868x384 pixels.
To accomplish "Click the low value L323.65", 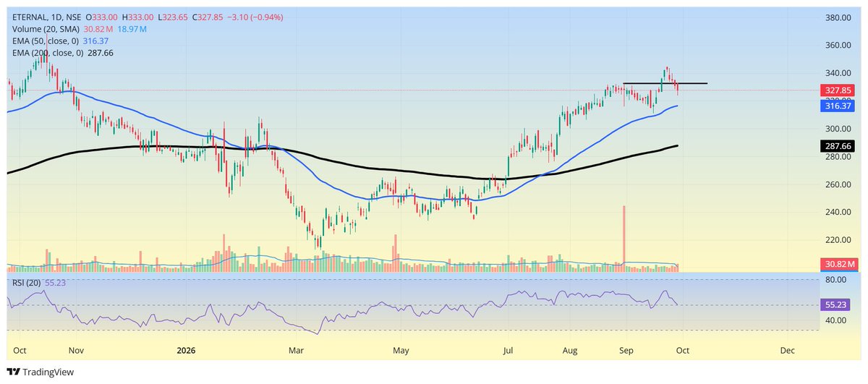I will tap(174, 17).
